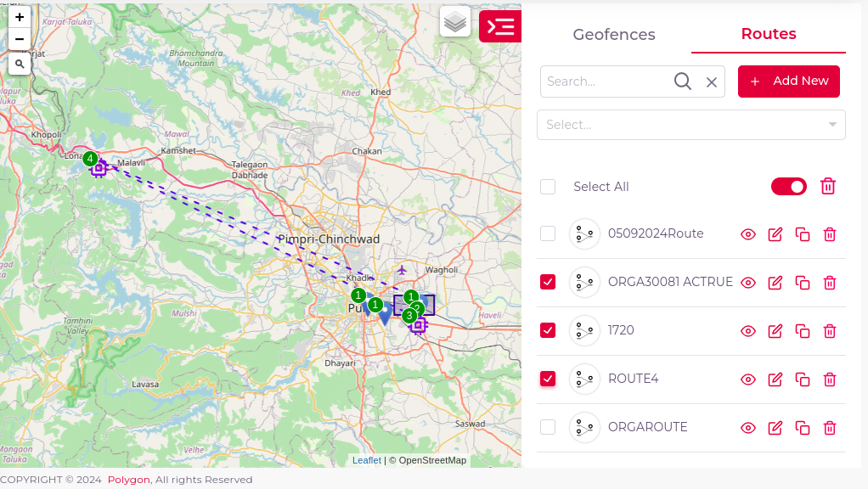The height and width of the screenshot is (489, 868).
Task: Edit the ORGAROUTE route
Action: pyautogui.click(x=775, y=428)
